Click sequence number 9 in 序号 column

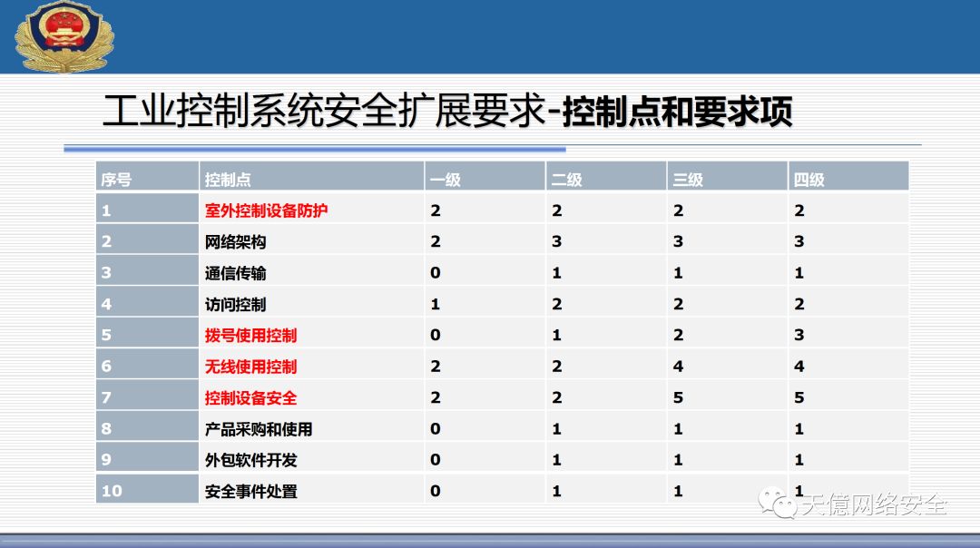click(106, 460)
